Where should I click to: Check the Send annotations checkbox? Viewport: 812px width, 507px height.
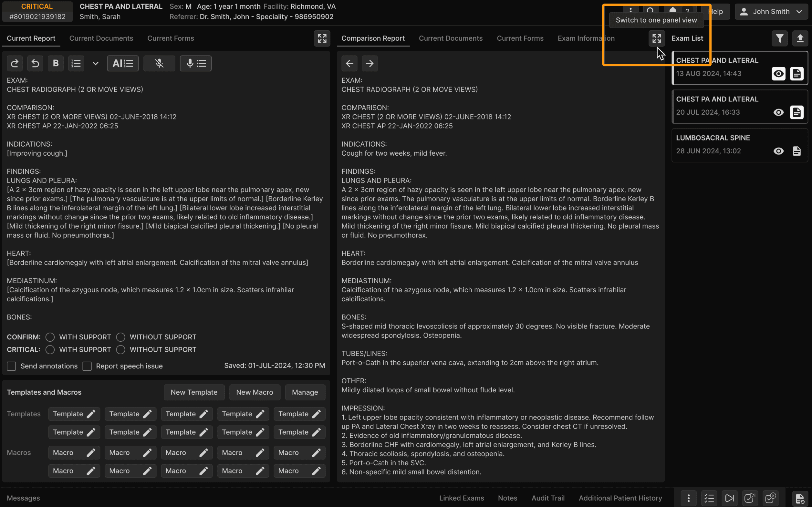[x=12, y=366]
